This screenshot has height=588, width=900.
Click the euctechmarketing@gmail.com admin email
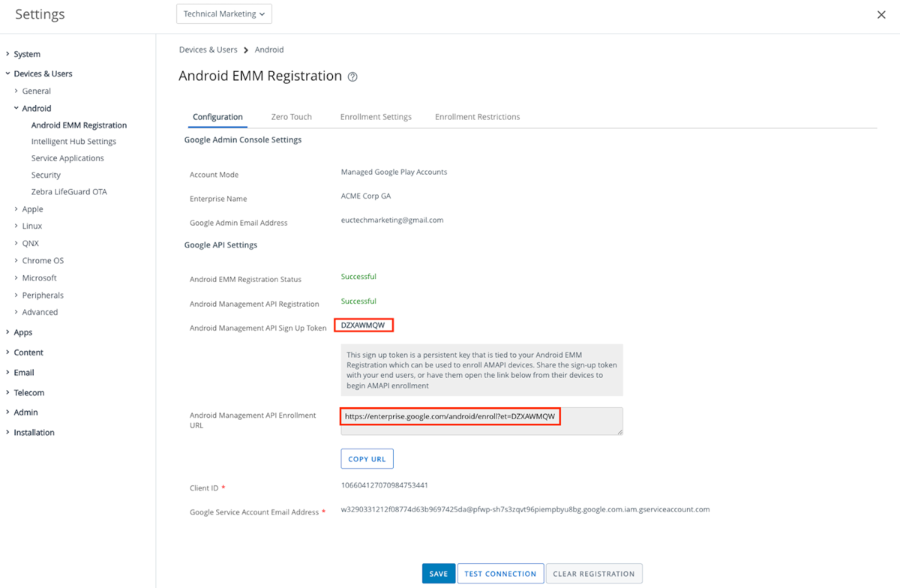pyautogui.click(x=392, y=220)
